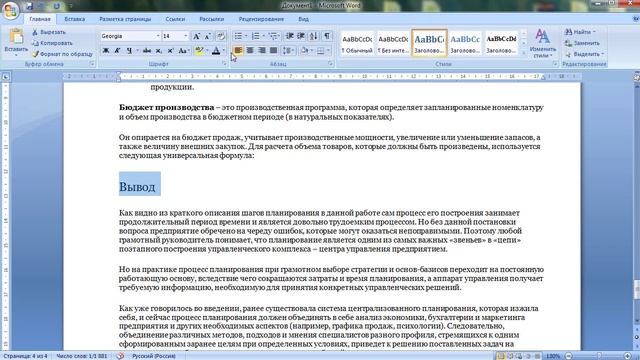This screenshot has height=360, width=640.
Task: Apply a multilevel list
Action: tap(273, 36)
